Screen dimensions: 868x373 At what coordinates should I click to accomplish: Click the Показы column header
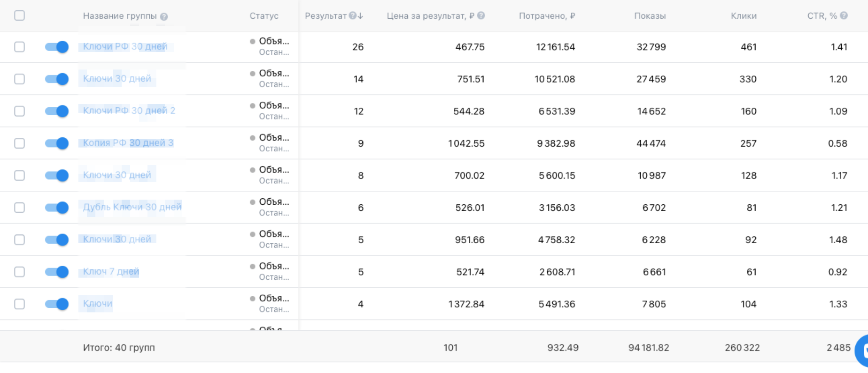(650, 16)
